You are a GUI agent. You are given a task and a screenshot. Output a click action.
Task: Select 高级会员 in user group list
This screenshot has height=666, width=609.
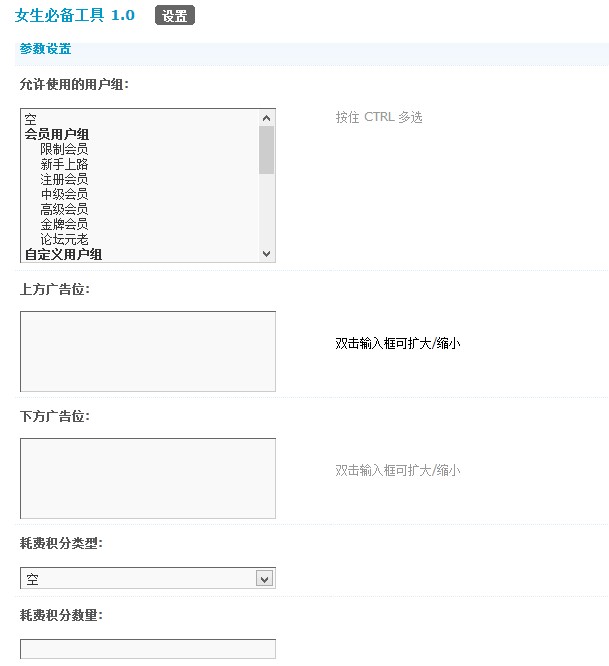[x=64, y=209]
